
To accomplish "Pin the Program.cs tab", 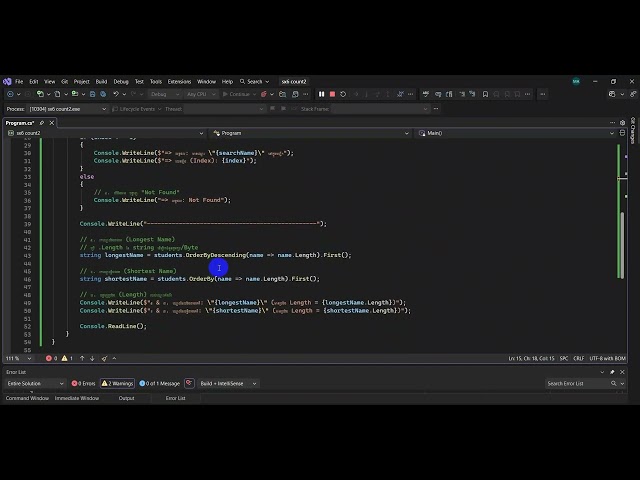I will click(42, 123).
